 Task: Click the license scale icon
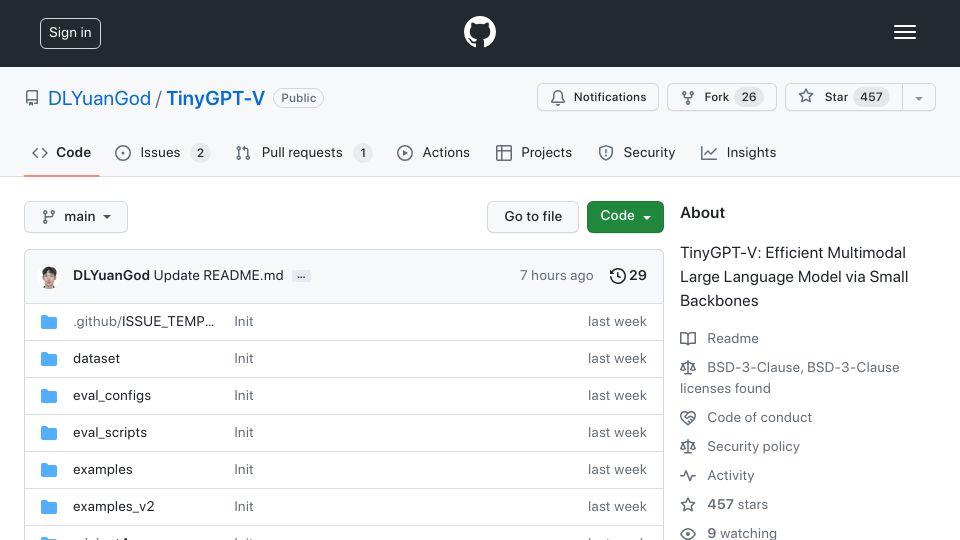pyautogui.click(x=688, y=367)
